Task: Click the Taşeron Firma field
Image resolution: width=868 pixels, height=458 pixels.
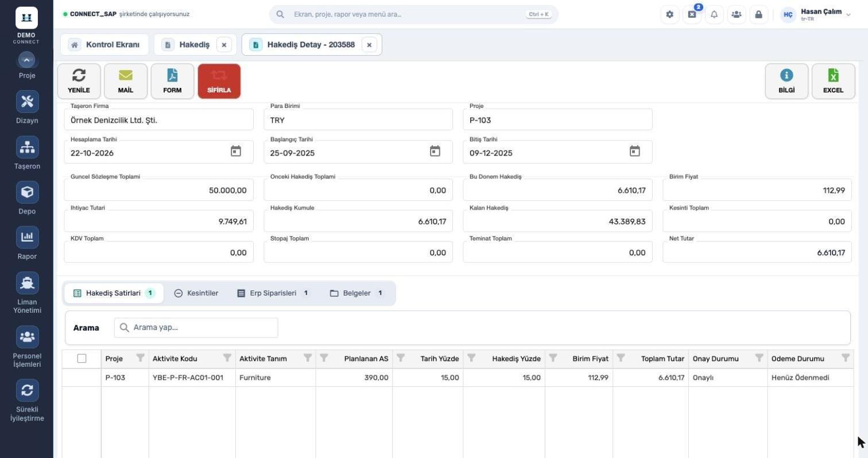Action: click(x=159, y=119)
